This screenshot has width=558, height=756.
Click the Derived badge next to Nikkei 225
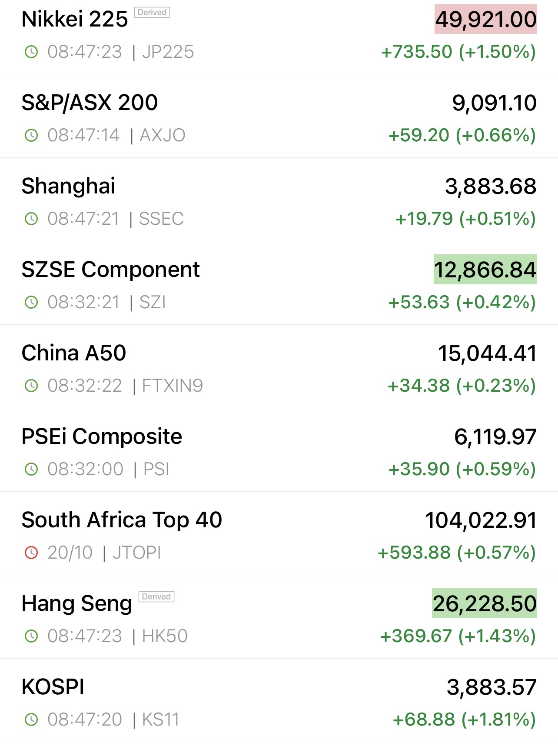(x=152, y=13)
